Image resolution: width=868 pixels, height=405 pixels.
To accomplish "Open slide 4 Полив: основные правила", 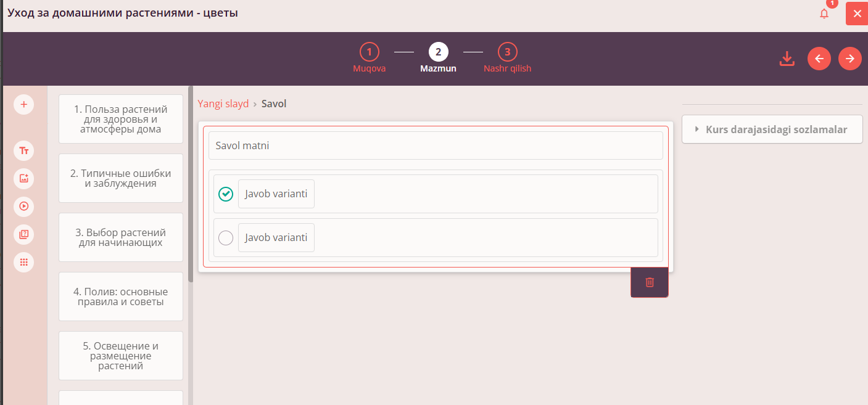I will (x=121, y=297).
